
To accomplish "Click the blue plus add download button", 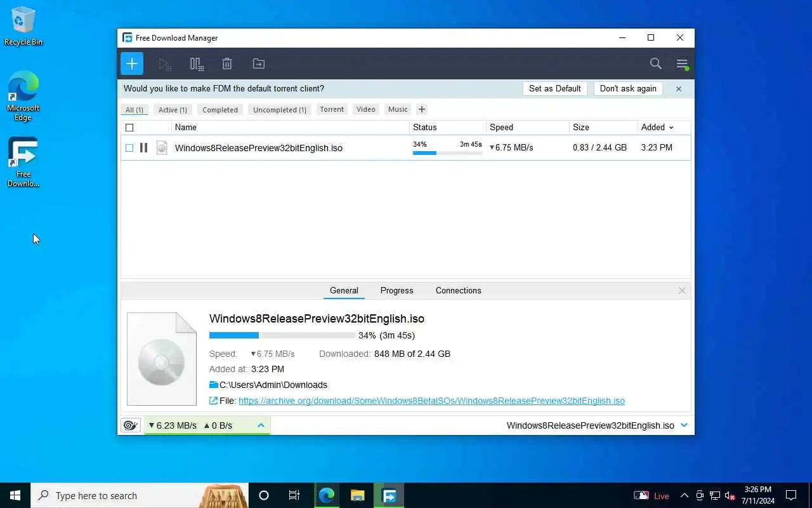I will pyautogui.click(x=132, y=63).
